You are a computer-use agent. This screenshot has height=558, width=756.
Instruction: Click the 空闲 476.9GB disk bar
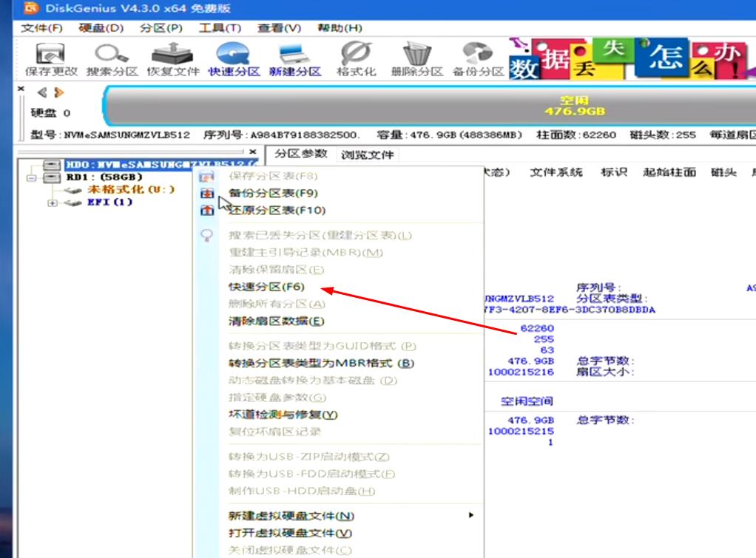[430, 106]
